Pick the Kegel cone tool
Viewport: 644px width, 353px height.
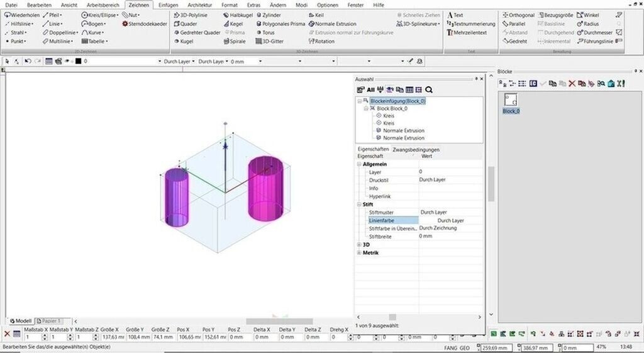tap(236, 24)
